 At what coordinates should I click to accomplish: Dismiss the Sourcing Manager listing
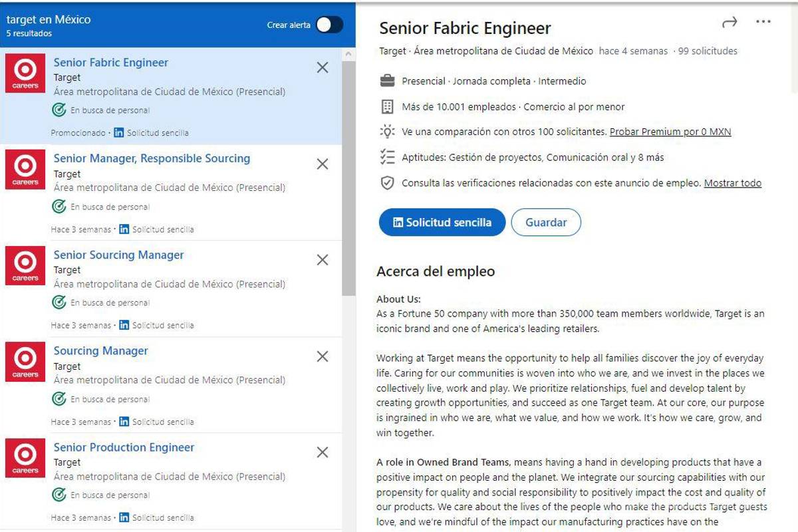click(x=322, y=356)
